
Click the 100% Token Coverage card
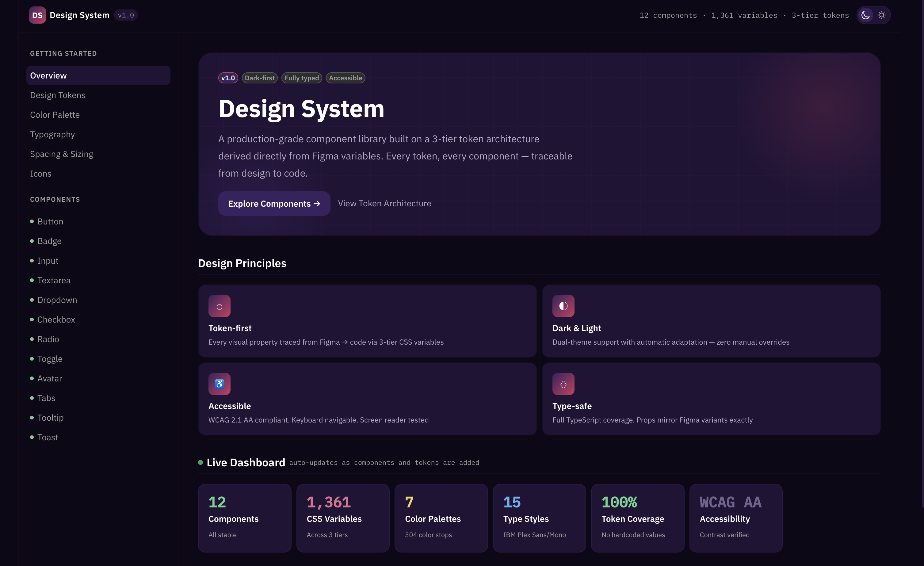637,518
